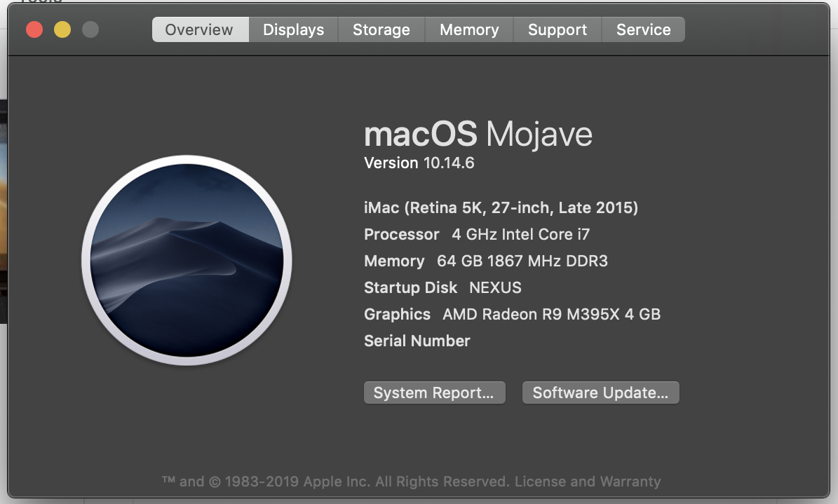Close the About This Mac window
838x504 pixels.
[34, 29]
